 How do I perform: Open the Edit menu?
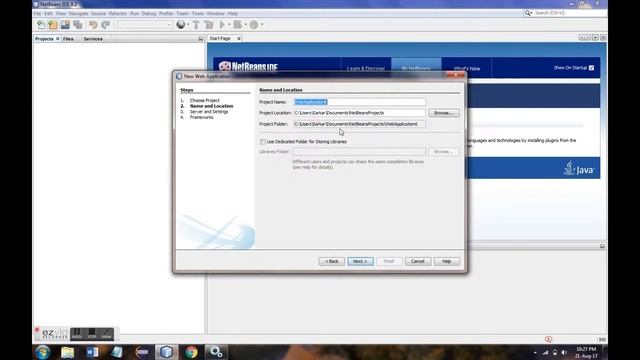(48, 13)
